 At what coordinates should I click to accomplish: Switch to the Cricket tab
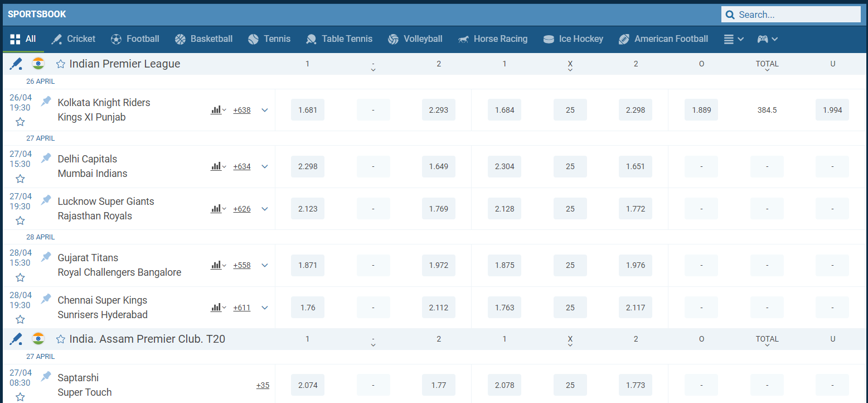pos(74,39)
